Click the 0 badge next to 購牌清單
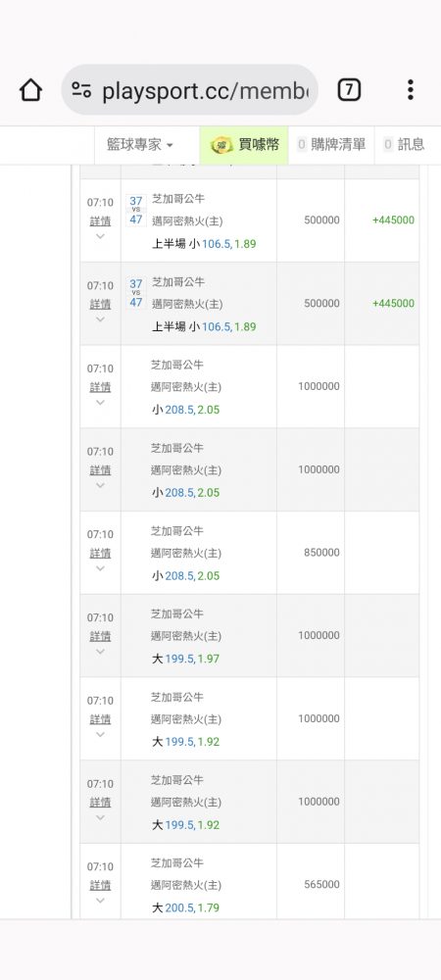Image resolution: width=441 pixels, height=980 pixels. [302, 145]
